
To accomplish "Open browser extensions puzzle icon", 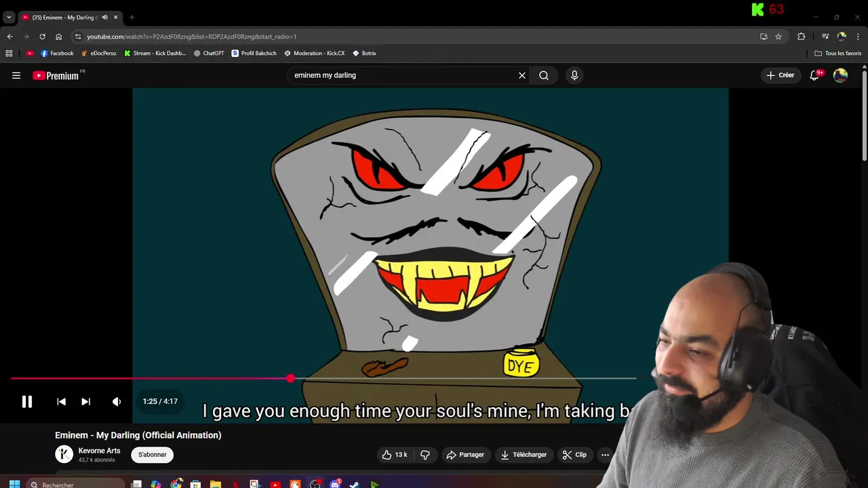I will pyautogui.click(x=802, y=37).
